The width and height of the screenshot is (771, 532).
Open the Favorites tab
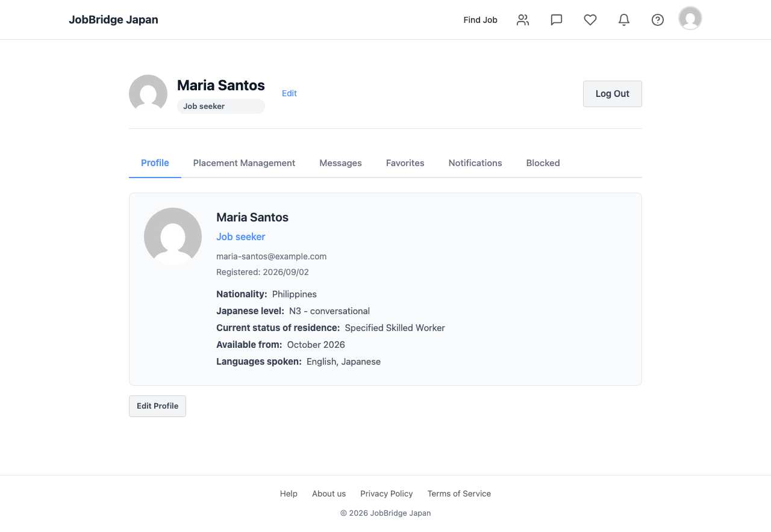tap(405, 163)
